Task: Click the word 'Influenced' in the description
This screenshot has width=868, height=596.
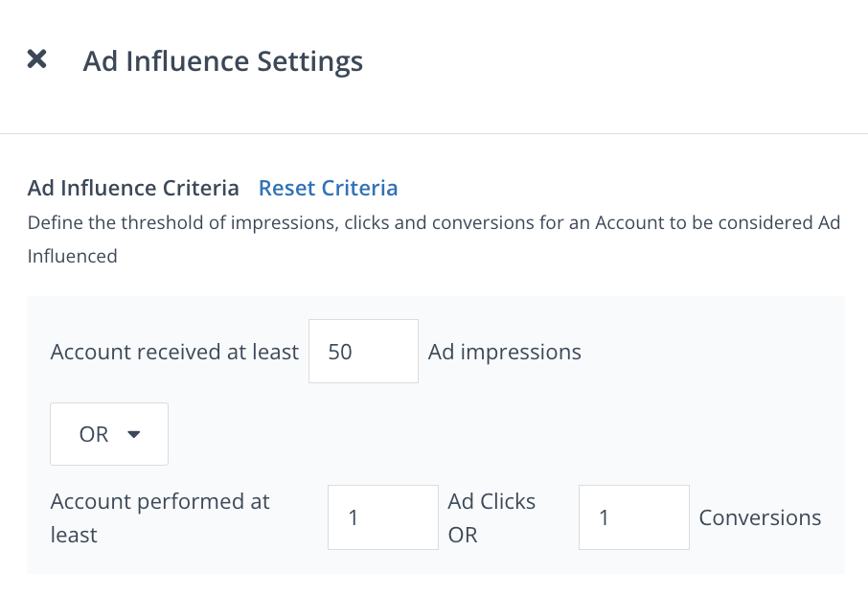Action: pyautogui.click(x=73, y=256)
